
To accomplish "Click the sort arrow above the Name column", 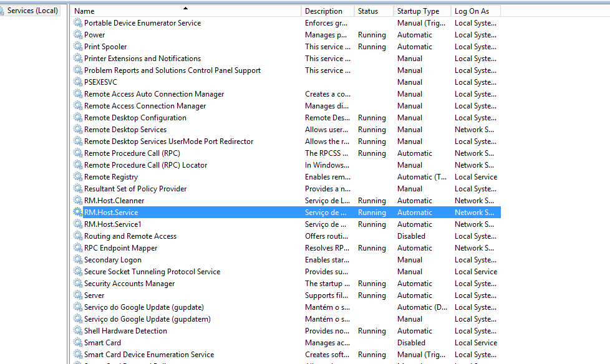I will pyautogui.click(x=186, y=7).
